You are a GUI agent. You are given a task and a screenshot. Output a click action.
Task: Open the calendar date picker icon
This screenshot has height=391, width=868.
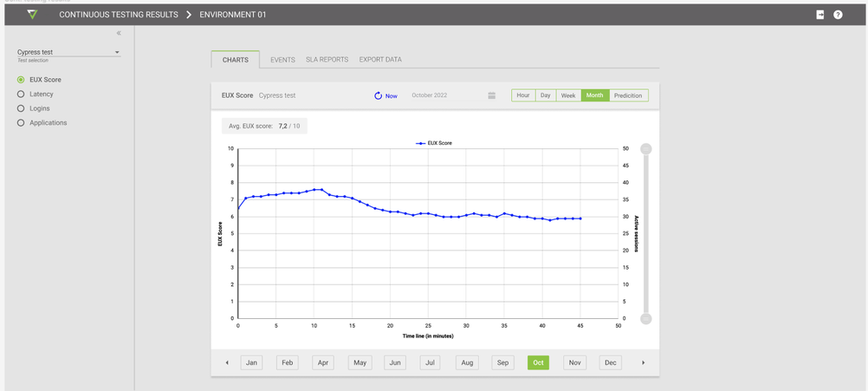[x=491, y=95]
